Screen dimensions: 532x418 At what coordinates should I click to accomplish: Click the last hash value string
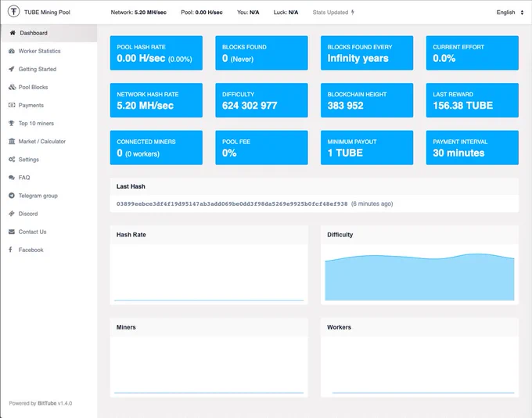(232, 204)
